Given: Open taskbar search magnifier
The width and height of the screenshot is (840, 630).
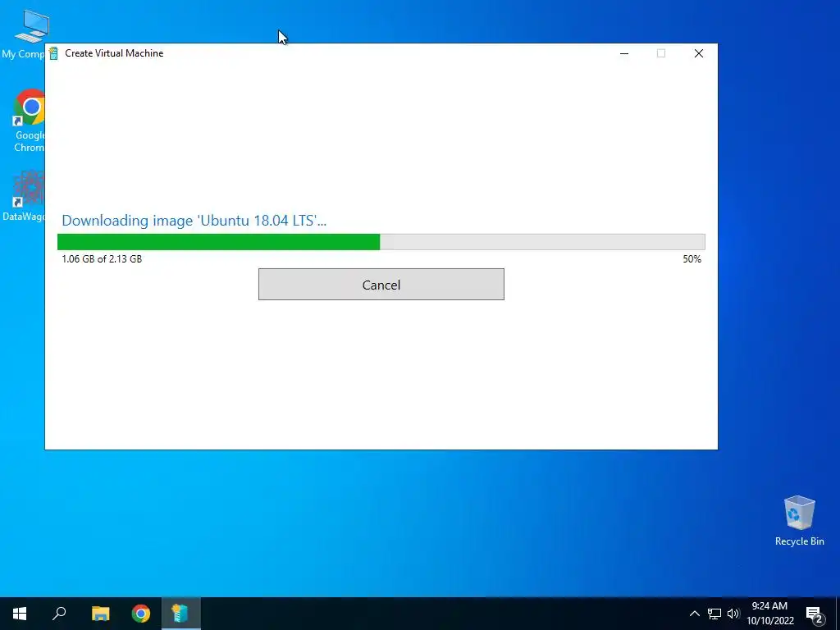Looking at the screenshot, I should coord(59,614).
